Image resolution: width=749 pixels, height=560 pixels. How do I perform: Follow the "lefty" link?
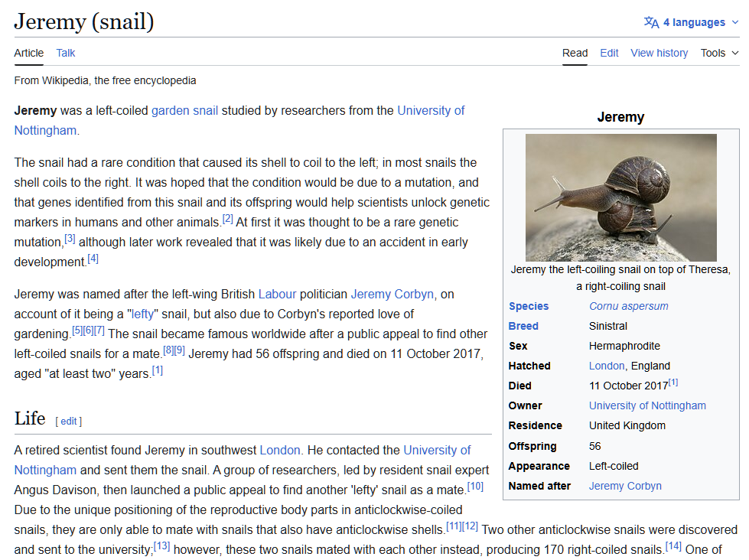coord(142,314)
